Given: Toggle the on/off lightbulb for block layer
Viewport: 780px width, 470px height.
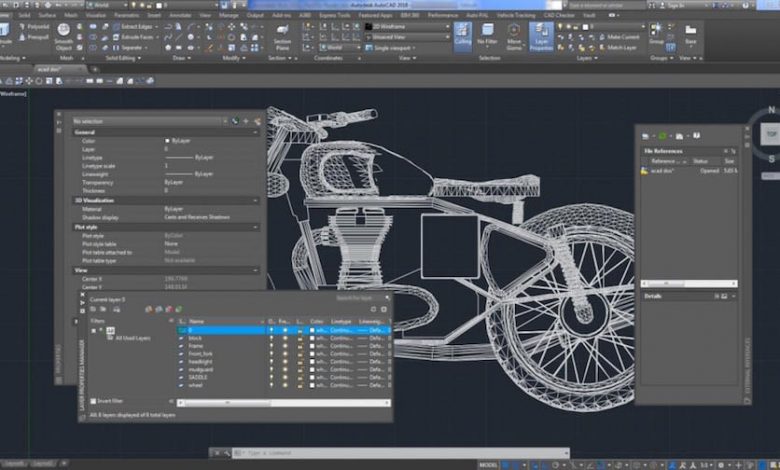Looking at the screenshot, I should coord(272,338).
